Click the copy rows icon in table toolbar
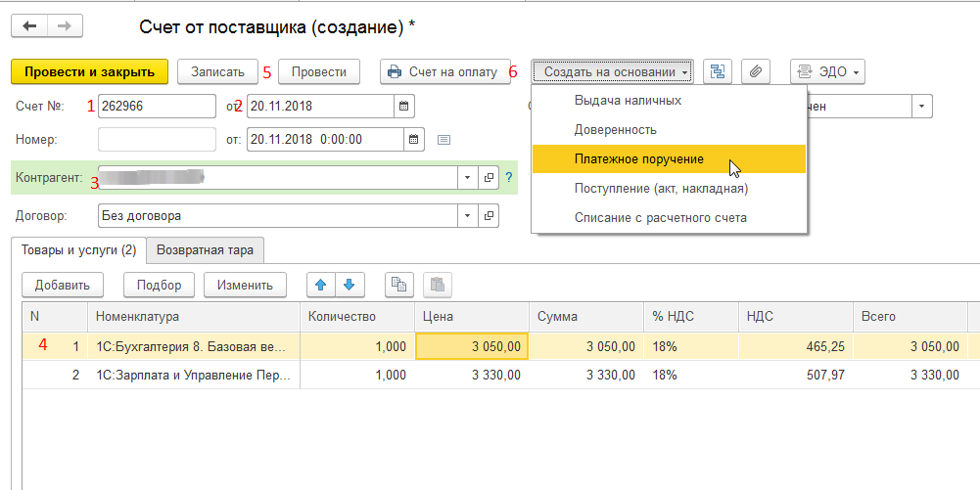Image resolution: width=980 pixels, height=490 pixels. 398,285
